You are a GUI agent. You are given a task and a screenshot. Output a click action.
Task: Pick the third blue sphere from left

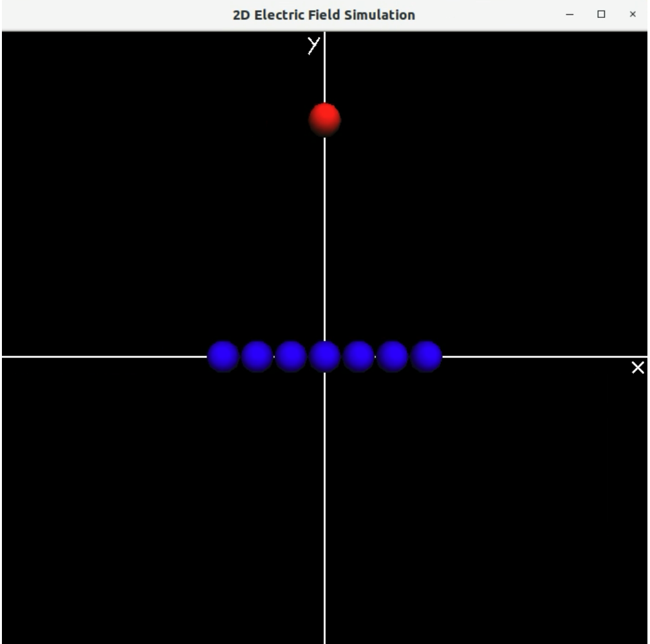[291, 356]
